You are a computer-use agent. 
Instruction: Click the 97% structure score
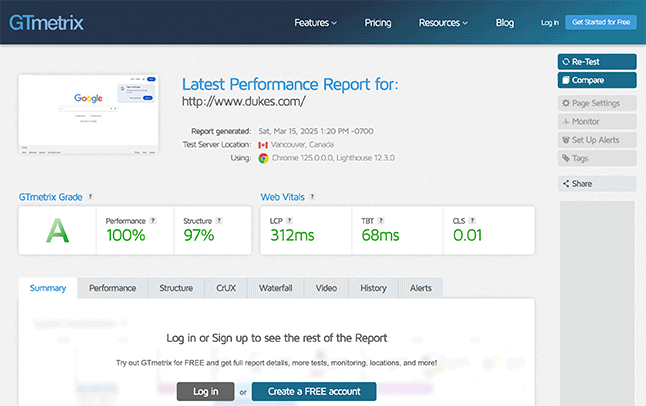(199, 235)
